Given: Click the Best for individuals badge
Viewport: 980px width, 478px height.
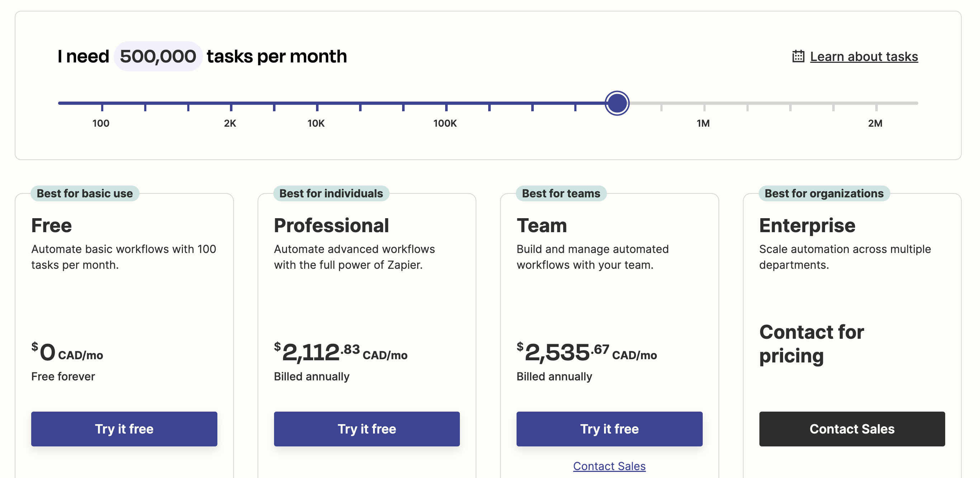Looking at the screenshot, I should pos(331,193).
